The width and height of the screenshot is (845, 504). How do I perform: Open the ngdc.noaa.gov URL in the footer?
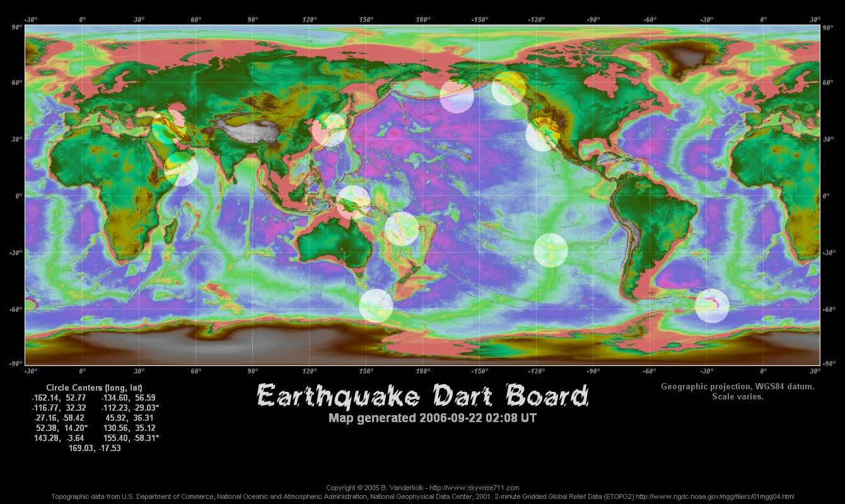pyautogui.click(x=715, y=496)
